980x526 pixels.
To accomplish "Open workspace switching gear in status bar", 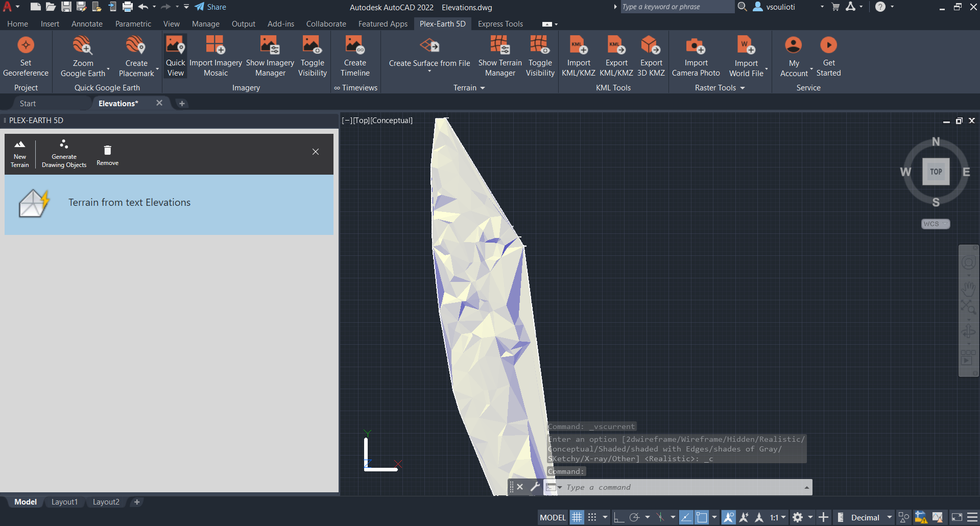I will pos(798,517).
